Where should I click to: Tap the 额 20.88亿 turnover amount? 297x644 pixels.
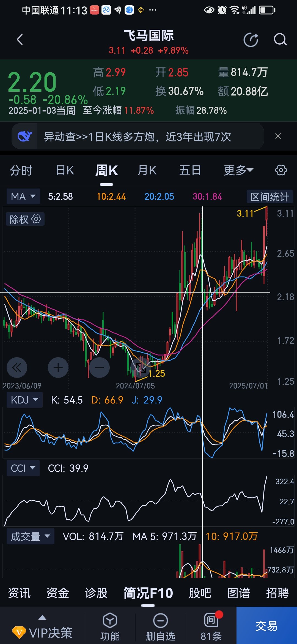point(243,91)
